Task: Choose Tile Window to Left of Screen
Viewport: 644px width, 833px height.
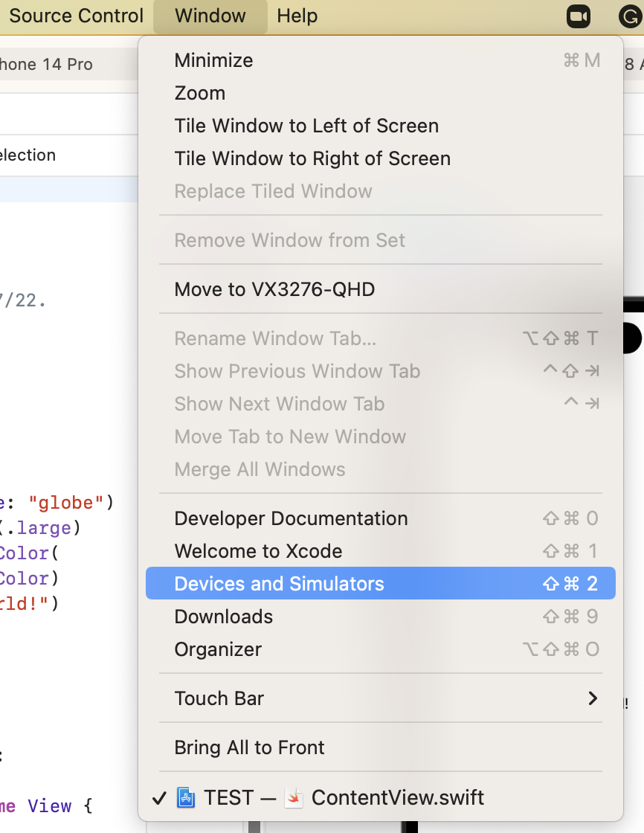Action: (381, 126)
